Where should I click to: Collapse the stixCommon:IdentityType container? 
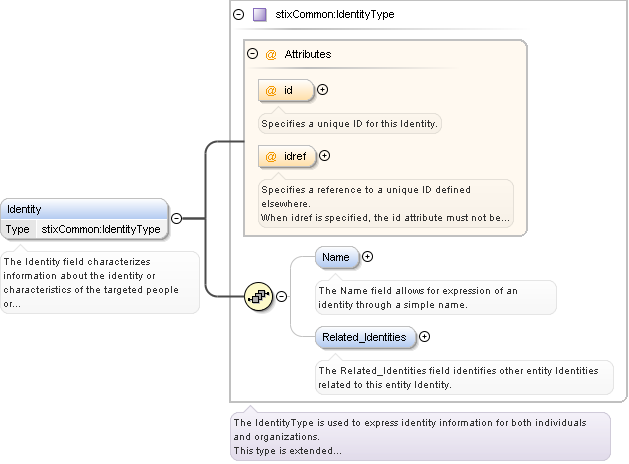238,15
